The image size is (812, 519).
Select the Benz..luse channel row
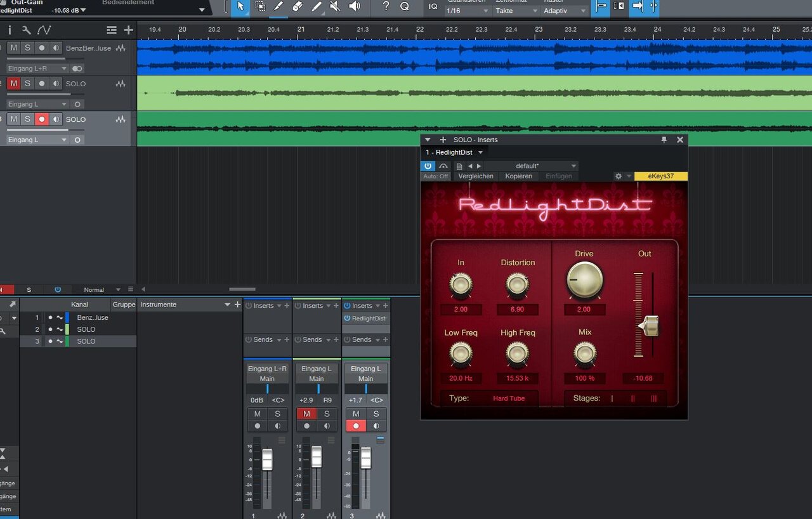click(x=78, y=317)
